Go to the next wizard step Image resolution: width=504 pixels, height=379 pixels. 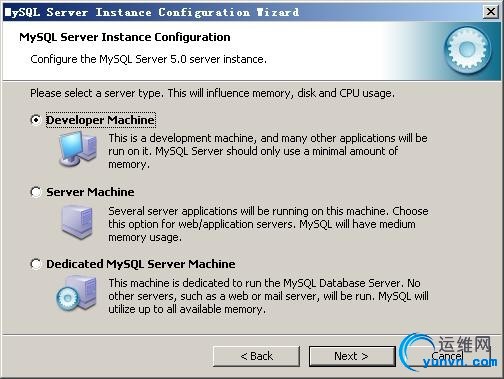pyautogui.click(x=352, y=356)
